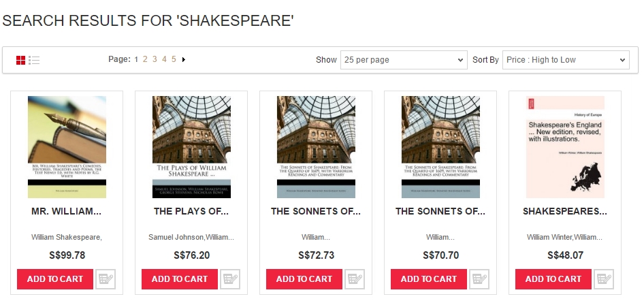This screenshot has height=301, width=644.
Task: Open The Plays of William Shakespeare cover
Action: [191, 147]
